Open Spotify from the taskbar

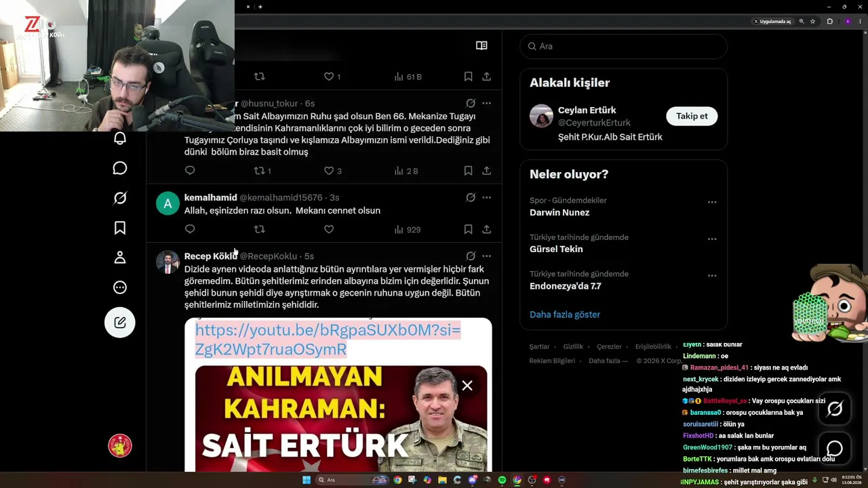[502, 480]
